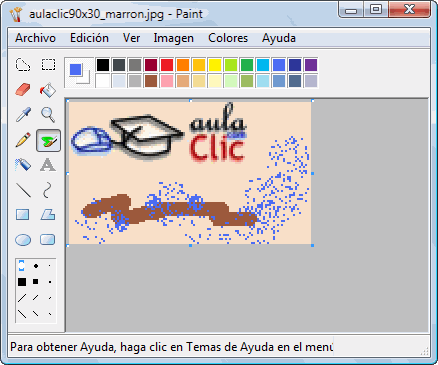Open the Archivo menu
This screenshot has width=438, height=365.
click(35, 38)
